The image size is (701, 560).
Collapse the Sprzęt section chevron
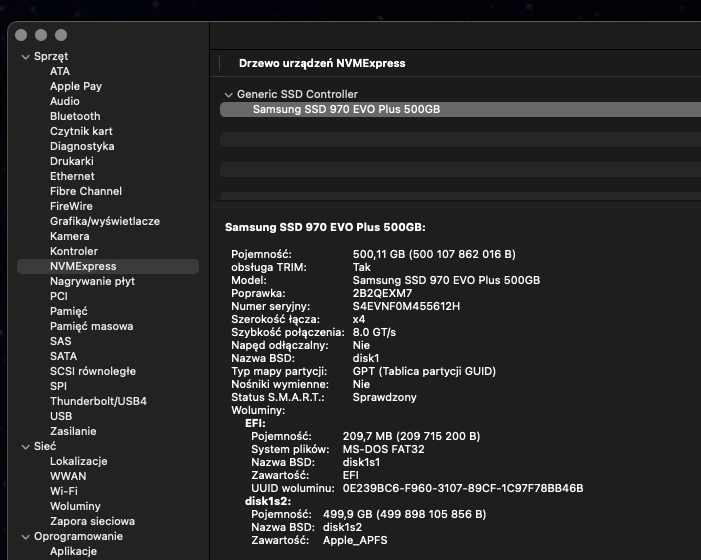(25, 57)
